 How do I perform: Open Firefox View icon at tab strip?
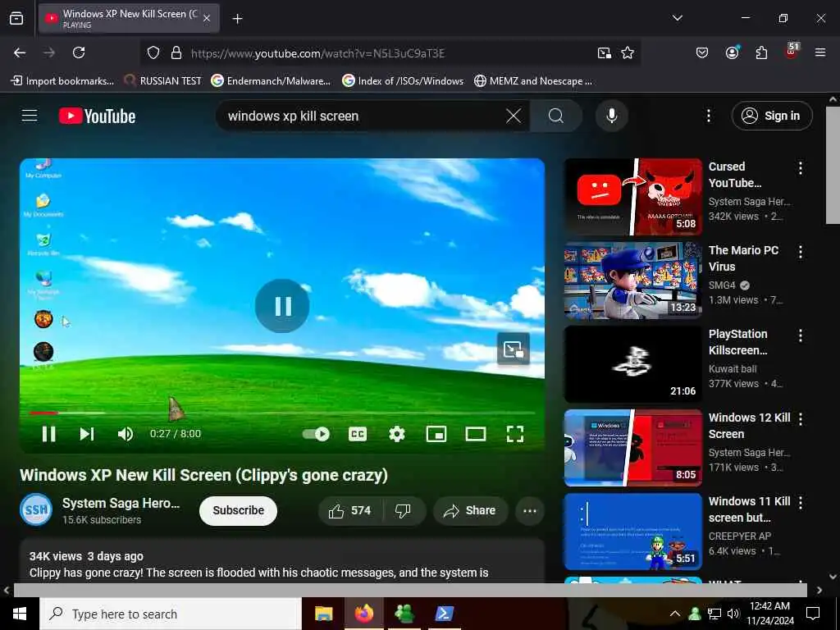tap(16, 18)
